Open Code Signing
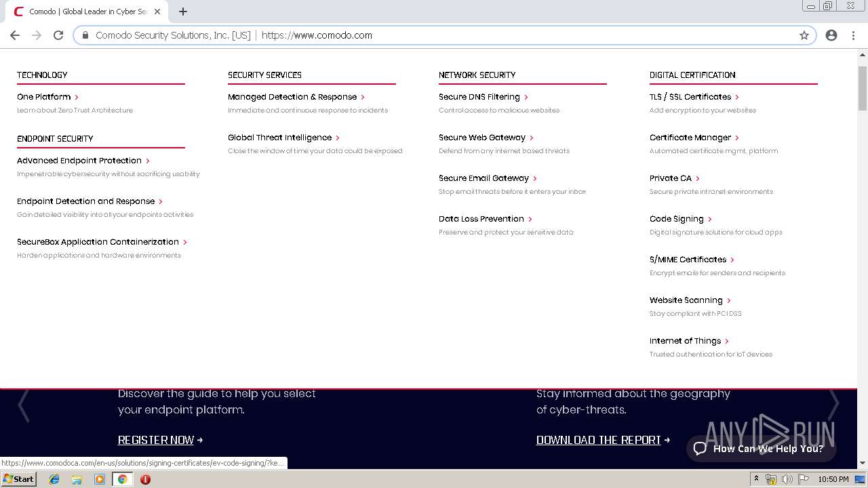 pos(677,219)
